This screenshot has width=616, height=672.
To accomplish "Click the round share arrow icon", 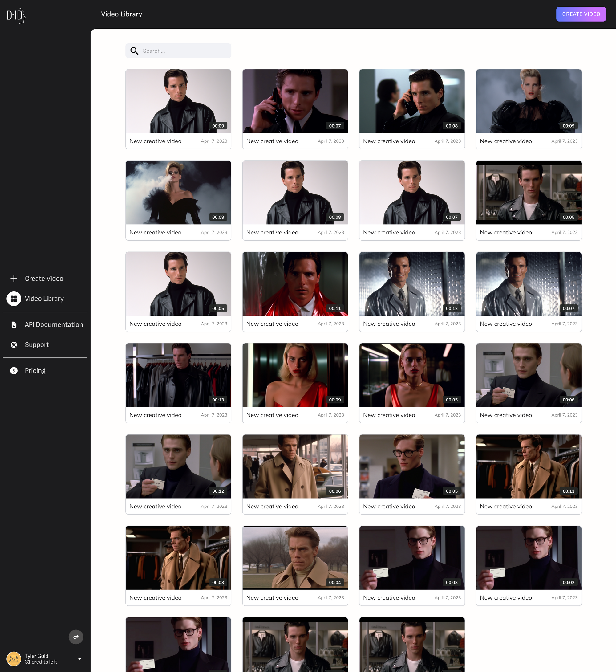I will [76, 637].
